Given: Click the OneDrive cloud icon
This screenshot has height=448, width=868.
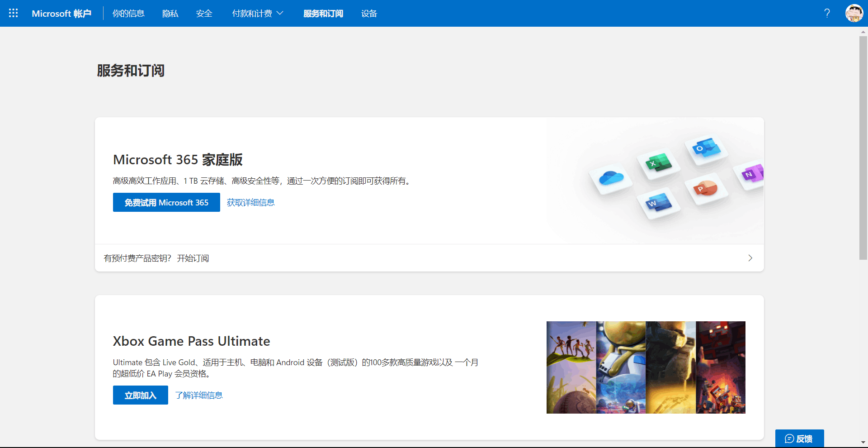Looking at the screenshot, I should click(x=611, y=177).
